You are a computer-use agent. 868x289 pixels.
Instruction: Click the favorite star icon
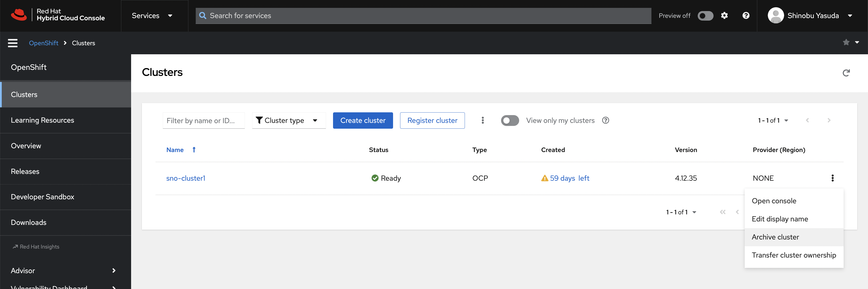846,42
